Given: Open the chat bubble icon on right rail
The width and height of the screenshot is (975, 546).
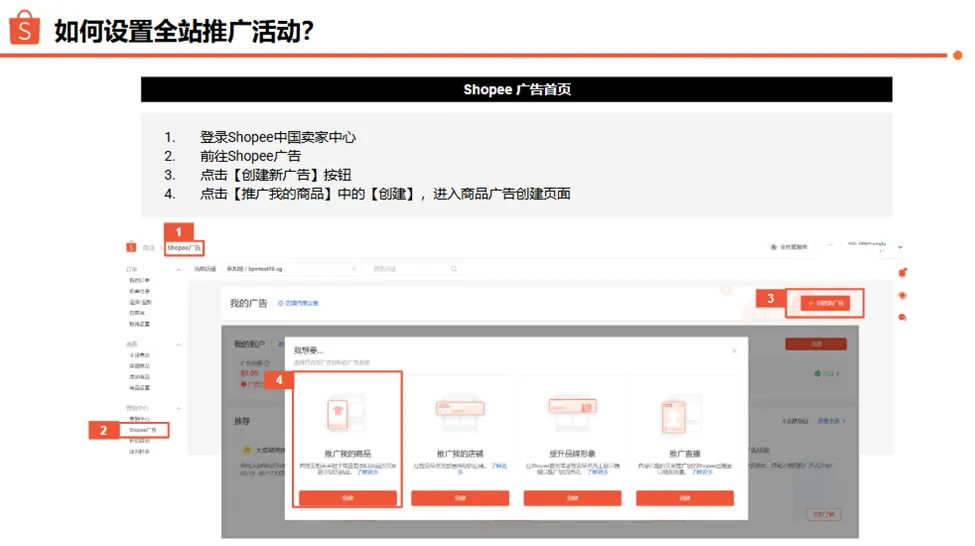Looking at the screenshot, I should 902,318.
